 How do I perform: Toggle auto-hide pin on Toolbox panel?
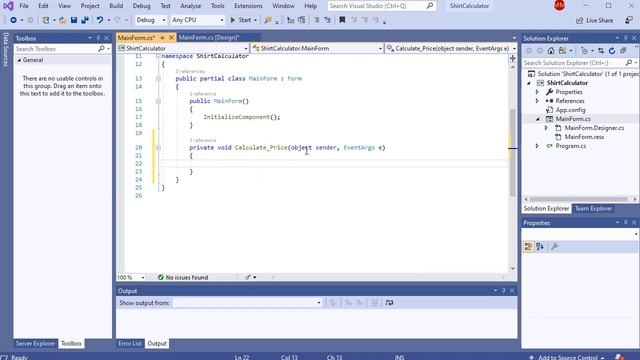[x=98, y=38]
